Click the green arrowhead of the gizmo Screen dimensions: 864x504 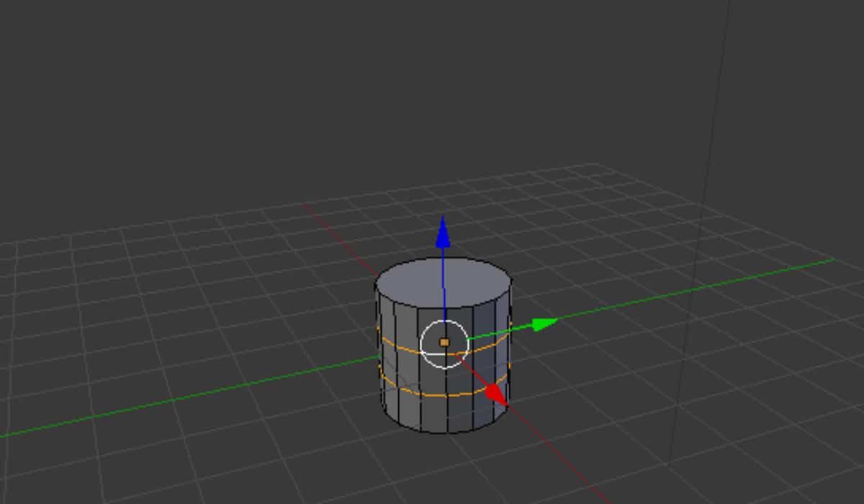coord(545,325)
